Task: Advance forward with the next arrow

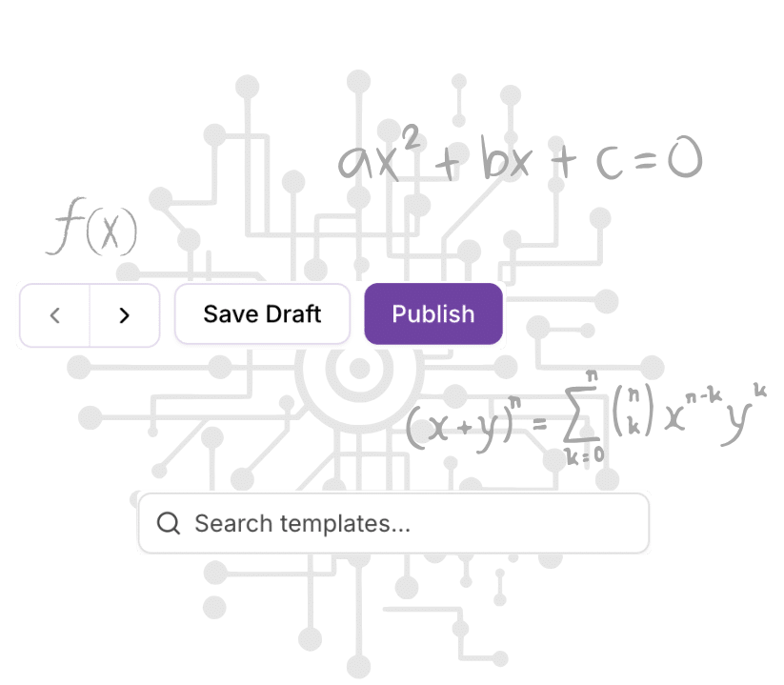Action: coord(125,315)
